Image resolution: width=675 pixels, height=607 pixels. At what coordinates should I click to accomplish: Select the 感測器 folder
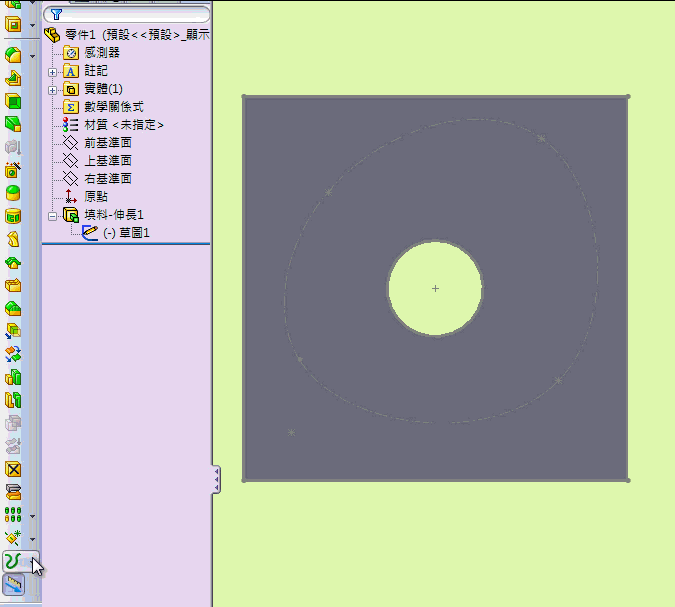pos(91,53)
